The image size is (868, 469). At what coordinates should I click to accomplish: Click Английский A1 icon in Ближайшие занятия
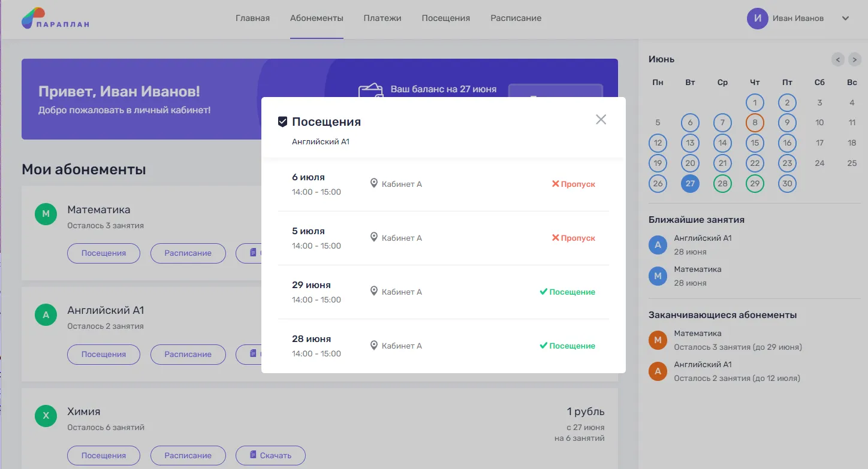coord(658,245)
